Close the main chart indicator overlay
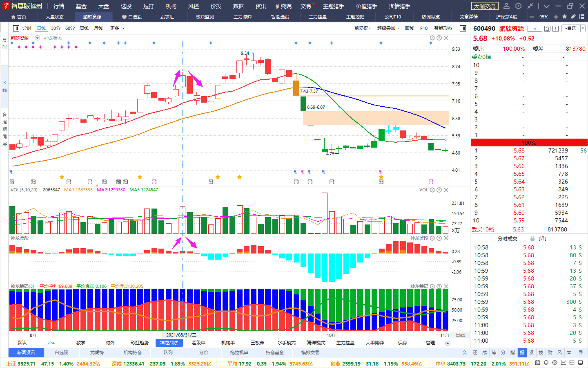Viewport: 588px width, 368px height. (x=446, y=38)
